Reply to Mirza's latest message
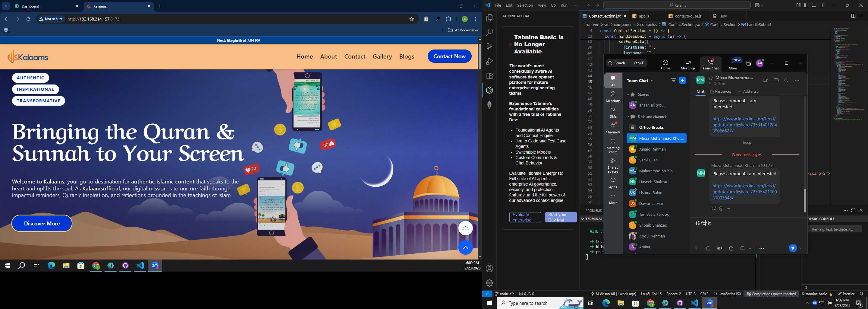Screen dimensions: 868x309 click(x=713, y=209)
